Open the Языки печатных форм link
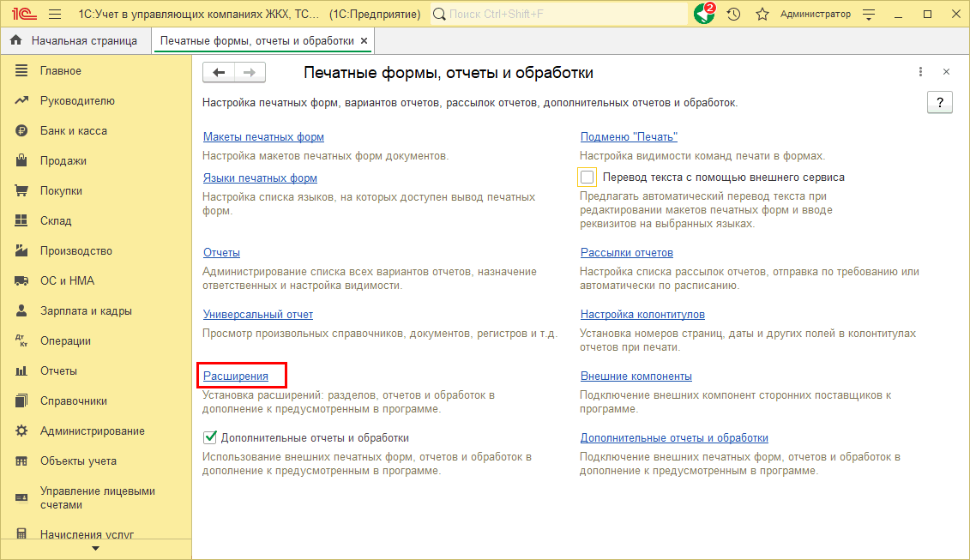Screen dimensions: 970x560 (260, 178)
